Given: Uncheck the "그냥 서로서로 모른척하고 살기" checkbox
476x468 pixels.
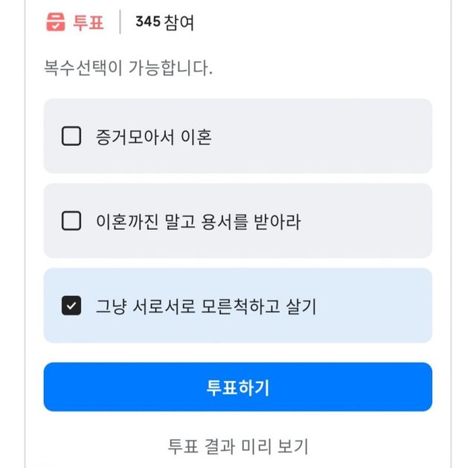Looking at the screenshot, I should pyautogui.click(x=71, y=306).
